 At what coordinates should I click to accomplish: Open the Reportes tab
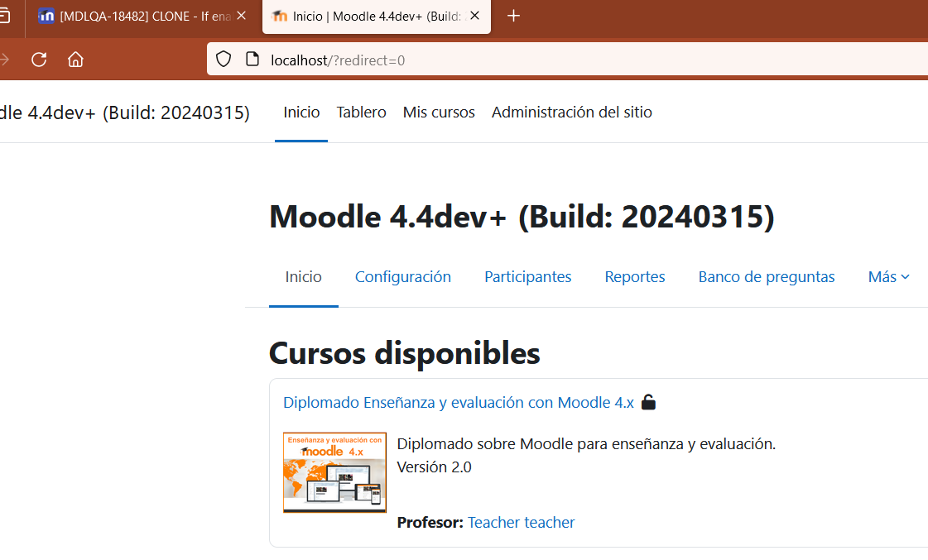point(635,277)
